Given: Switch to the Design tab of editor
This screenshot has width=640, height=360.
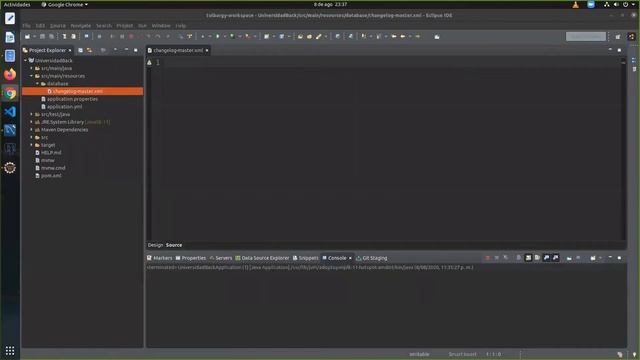Looking at the screenshot, I should click(155, 245).
